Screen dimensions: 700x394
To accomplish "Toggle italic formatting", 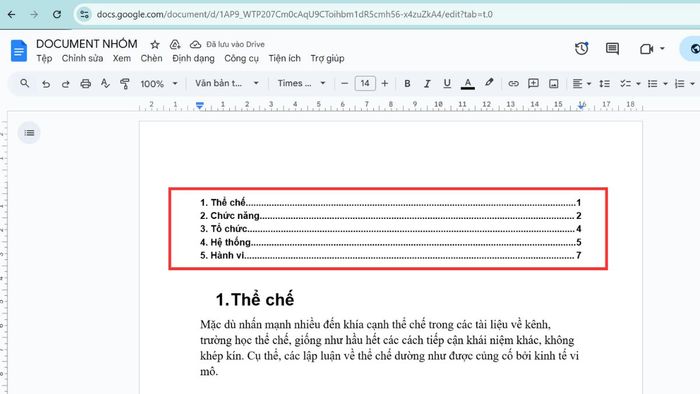I will click(x=427, y=84).
